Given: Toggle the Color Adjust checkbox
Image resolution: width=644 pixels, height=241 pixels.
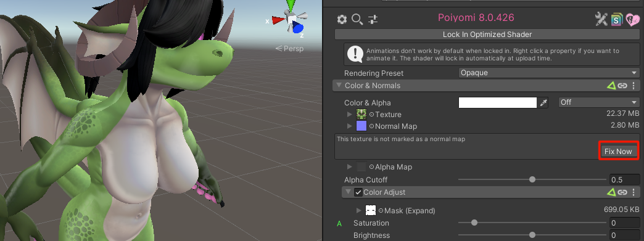Looking at the screenshot, I should pos(358,192).
